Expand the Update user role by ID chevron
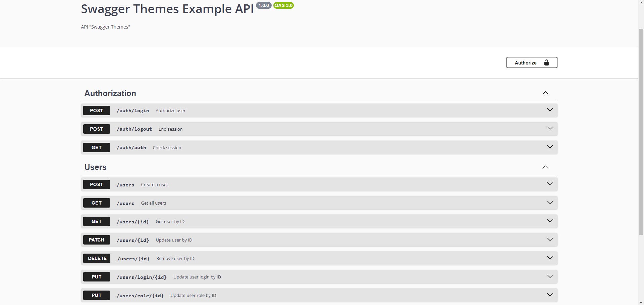Viewport: 644px width, 305px height. (550, 295)
